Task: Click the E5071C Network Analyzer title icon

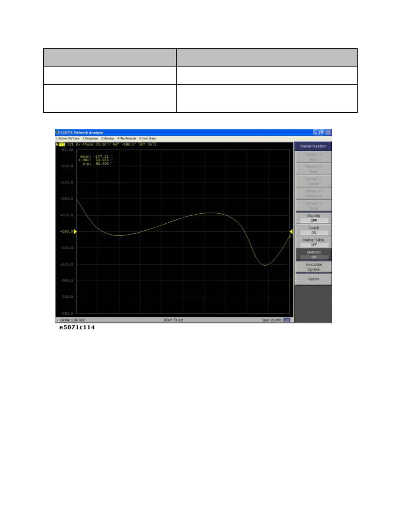Action: click(x=57, y=132)
